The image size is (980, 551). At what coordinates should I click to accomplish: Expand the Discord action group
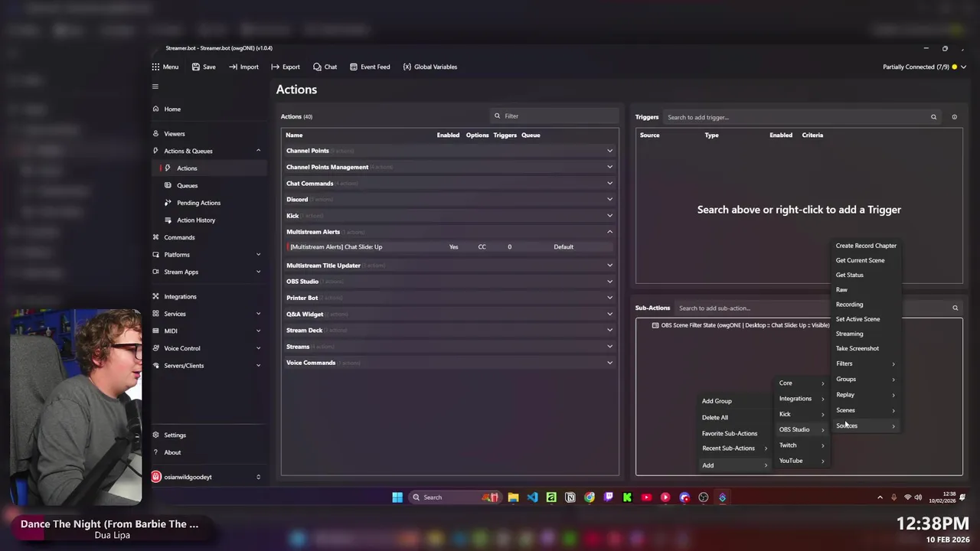(449, 200)
